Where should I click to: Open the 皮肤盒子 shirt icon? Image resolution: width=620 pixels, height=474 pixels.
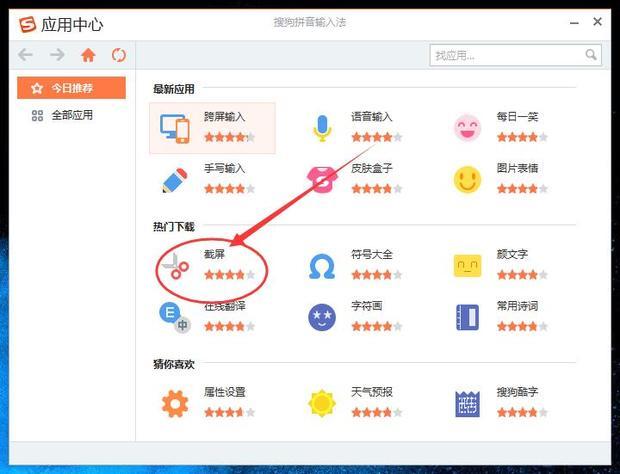coord(322,179)
